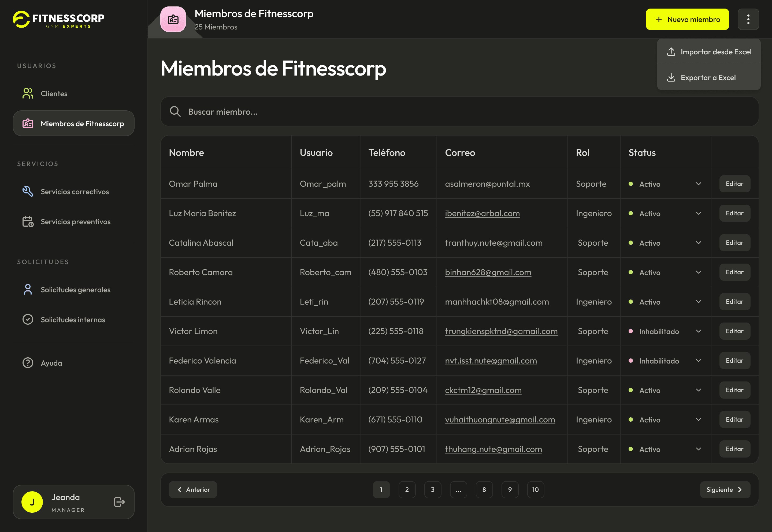The image size is (772, 532).
Task: Open the three-dot options menu
Action: (748, 19)
